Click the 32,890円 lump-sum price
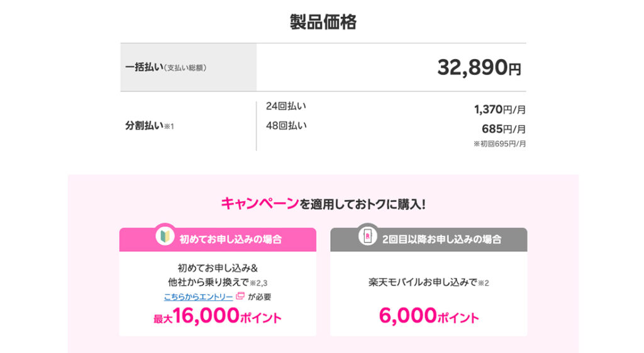This screenshot has height=353, width=644. coord(479,67)
